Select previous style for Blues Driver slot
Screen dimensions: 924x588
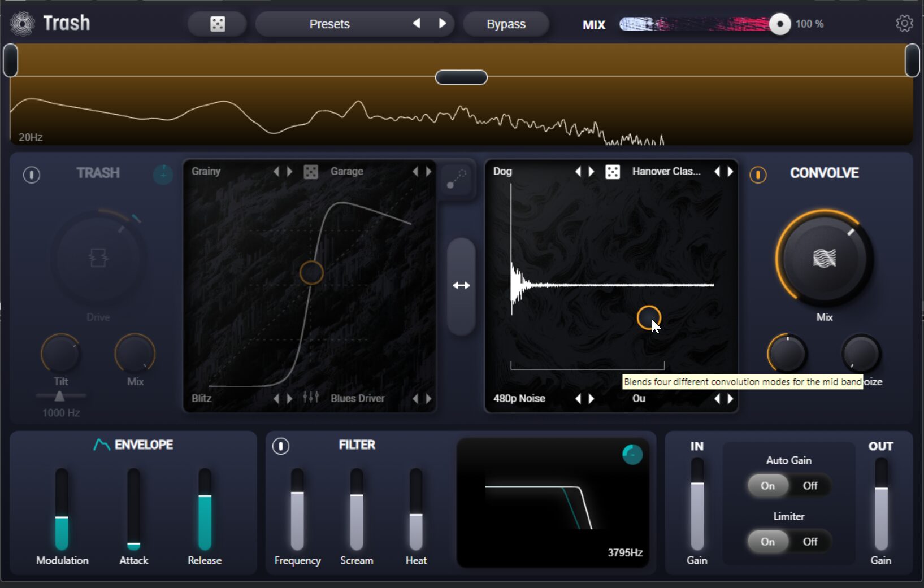[x=415, y=398]
